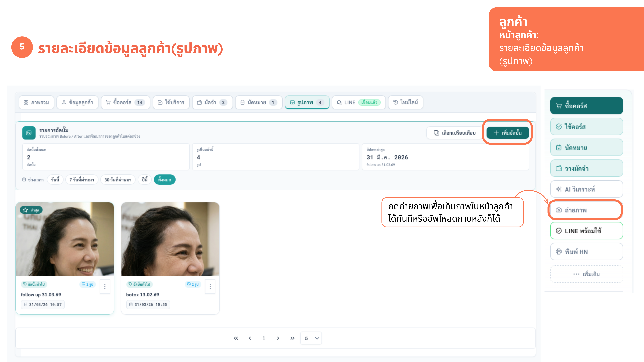The width and height of the screenshot is (644, 362).
Task: Click อัลบั้มทั่วไป tag on follow up album
Action: coord(34,284)
